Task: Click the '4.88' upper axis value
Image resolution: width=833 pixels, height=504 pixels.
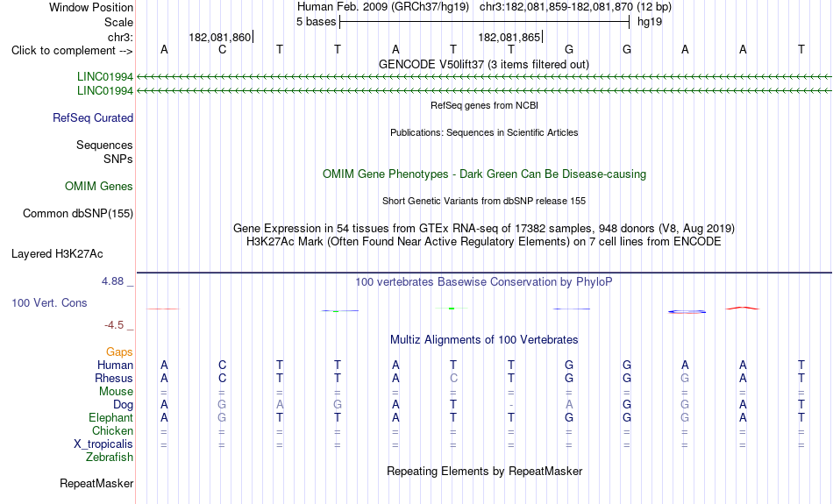Action: click(x=112, y=281)
